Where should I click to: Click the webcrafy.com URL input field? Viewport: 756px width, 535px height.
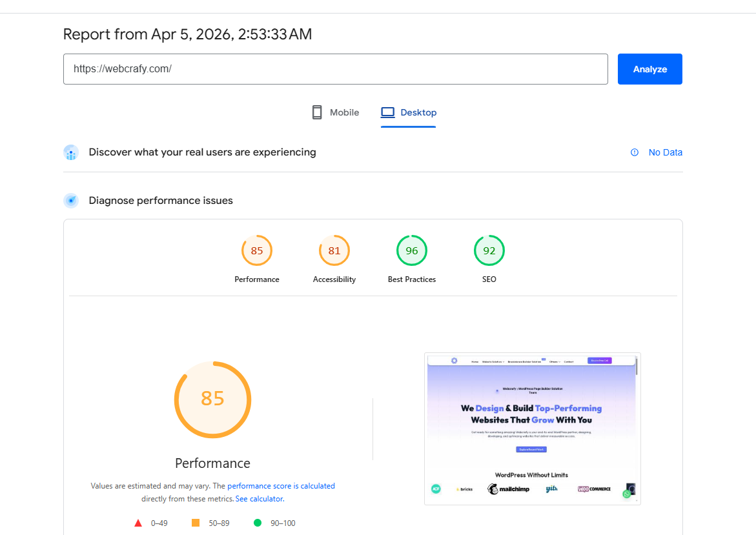click(335, 69)
